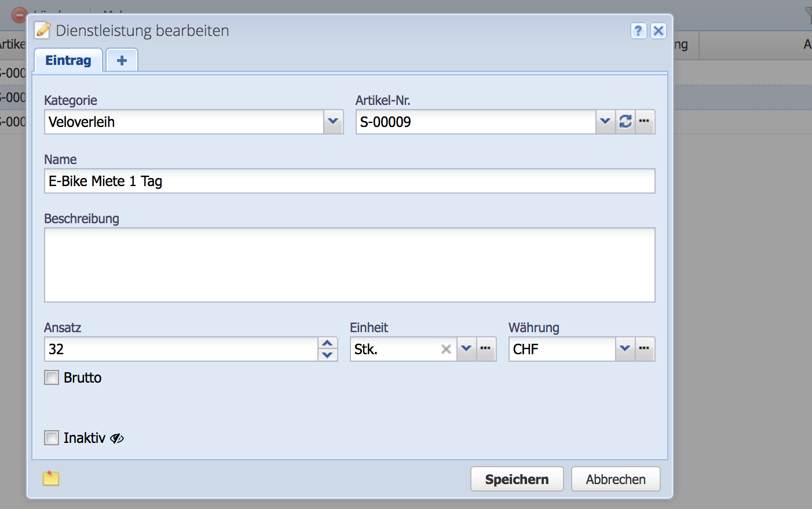This screenshot has width=812, height=509.
Task: Cancel editing via Abbrechen
Action: 615,479
